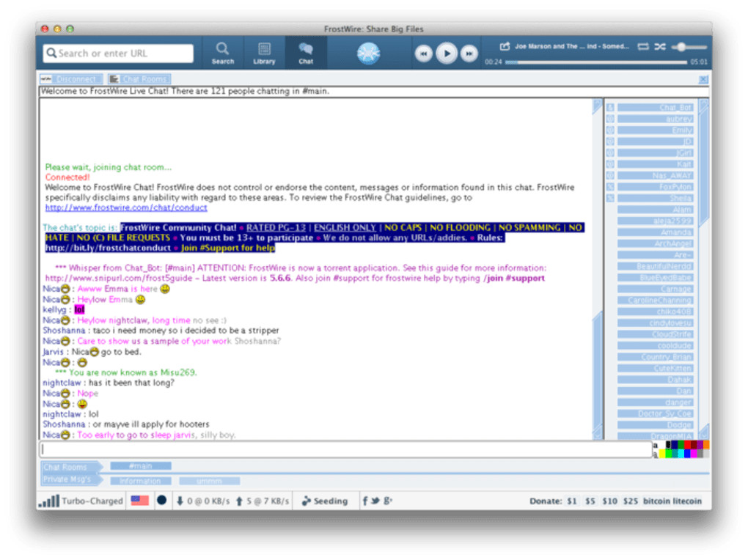
Task: Select user CuteKitten in the user list
Action: click(655, 368)
